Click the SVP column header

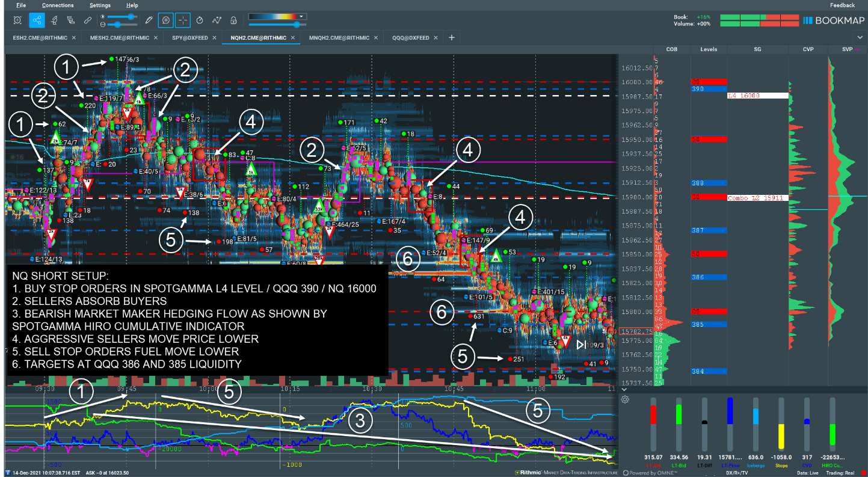click(x=847, y=49)
